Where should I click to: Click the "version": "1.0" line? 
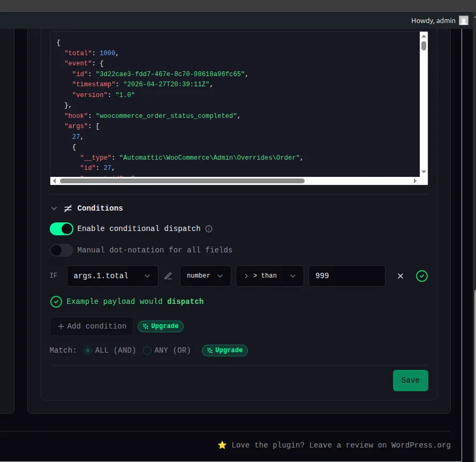[103, 95]
